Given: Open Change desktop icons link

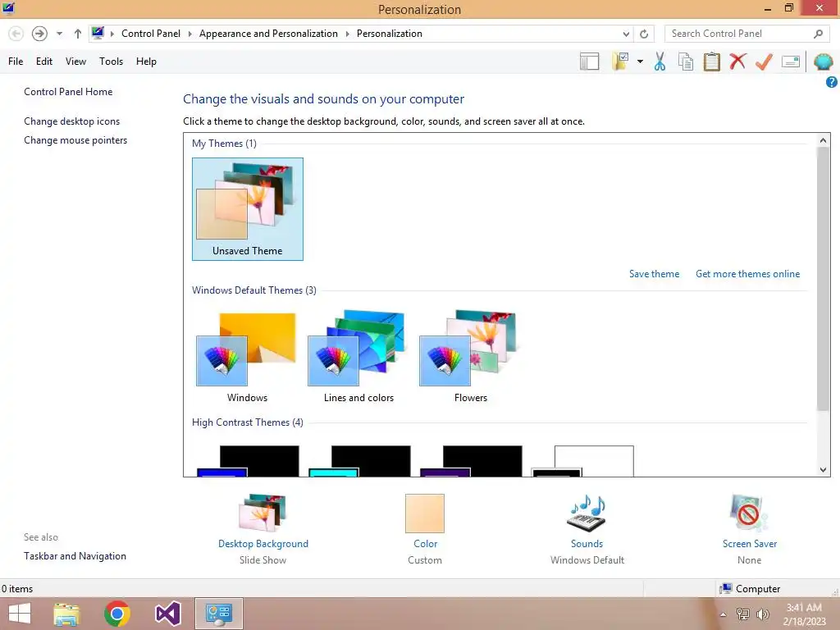Looking at the screenshot, I should coord(72,121).
